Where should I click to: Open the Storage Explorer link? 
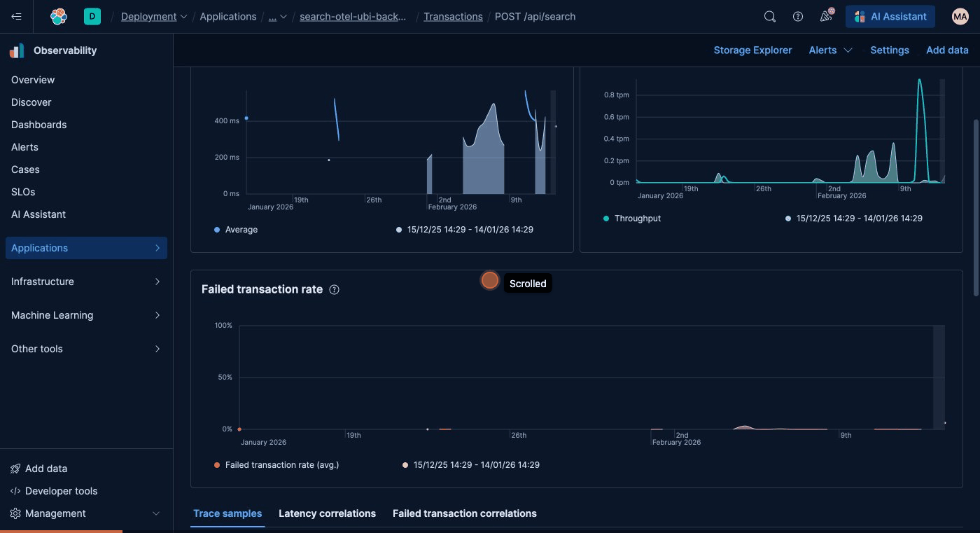[x=752, y=50]
